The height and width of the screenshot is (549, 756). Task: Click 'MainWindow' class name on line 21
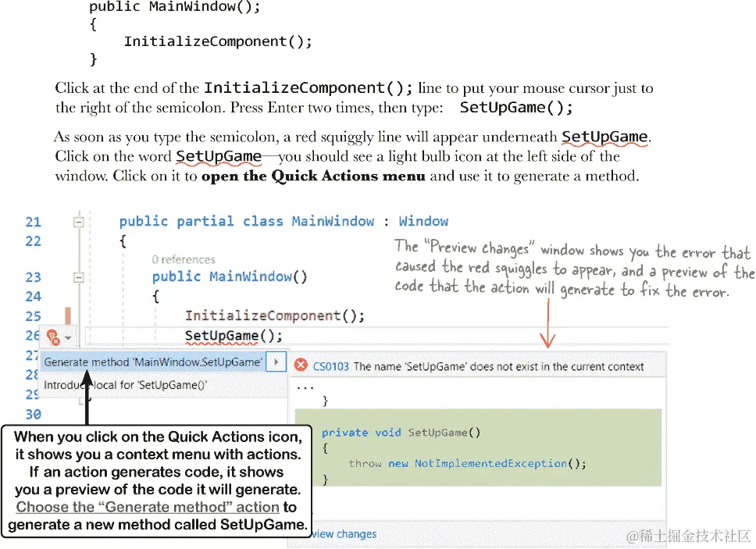(x=333, y=221)
